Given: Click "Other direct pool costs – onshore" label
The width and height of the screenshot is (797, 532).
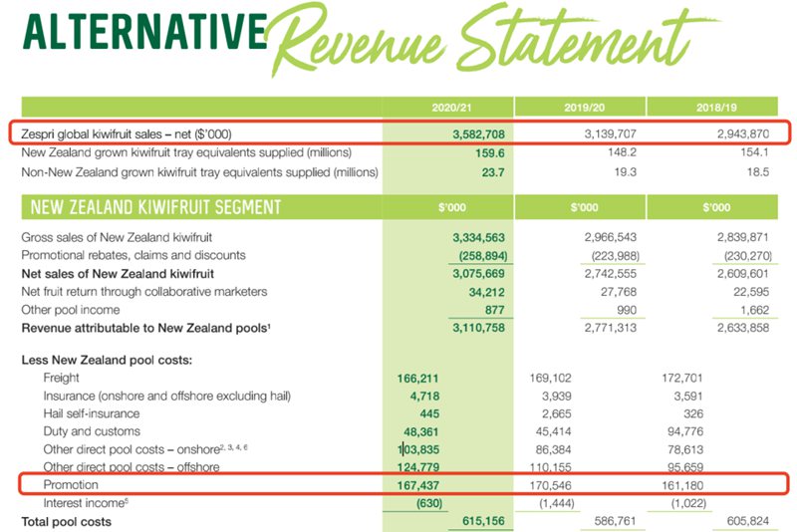Looking at the screenshot, I should pos(145,449).
